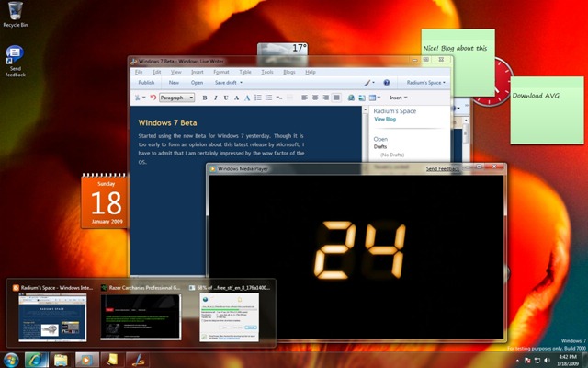Image resolution: width=588 pixels, height=368 pixels.
Task: Click the Open button in Live Writer
Action: click(x=197, y=83)
